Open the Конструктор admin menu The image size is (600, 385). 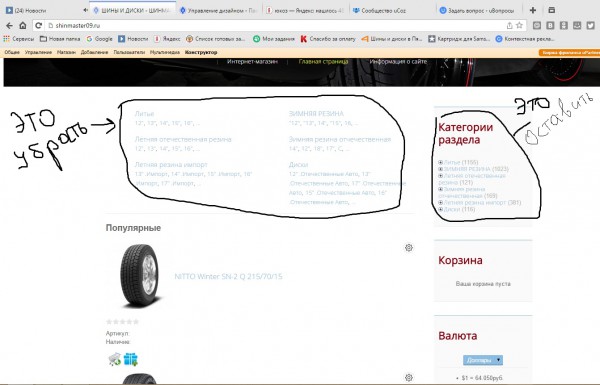click(x=201, y=52)
